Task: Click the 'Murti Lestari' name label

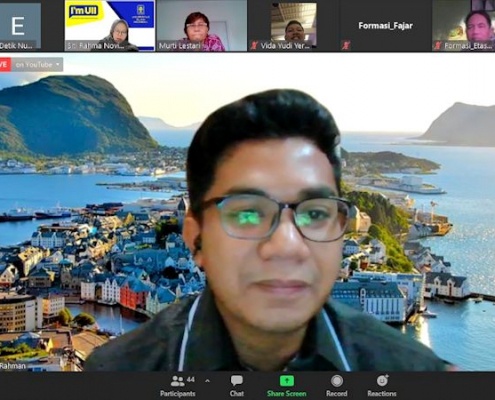Action: click(180, 46)
